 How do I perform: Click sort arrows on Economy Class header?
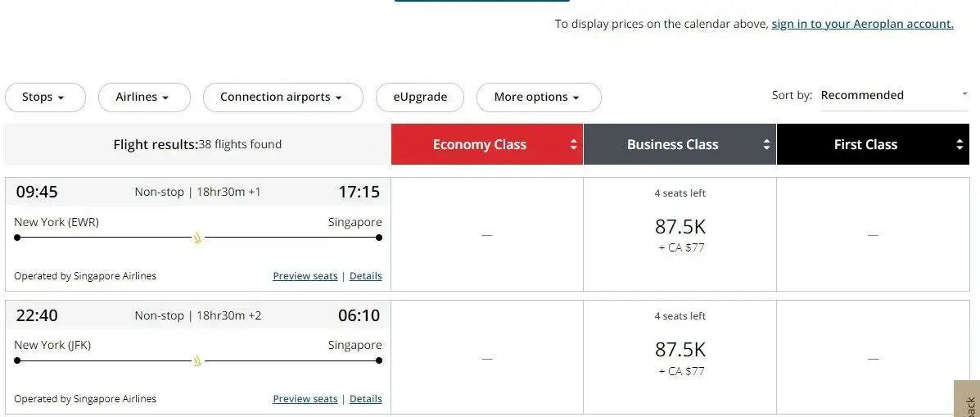(x=573, y=145)
